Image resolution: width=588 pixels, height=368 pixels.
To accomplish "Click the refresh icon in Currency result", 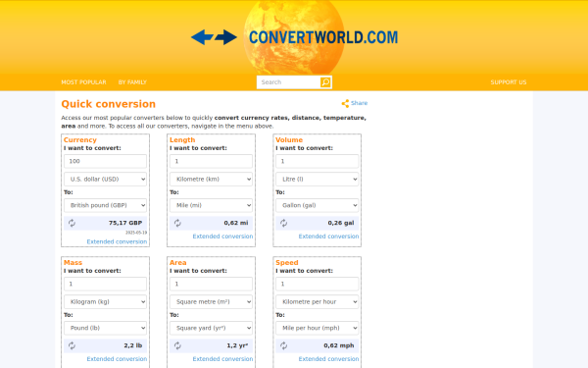I will 72,223.
